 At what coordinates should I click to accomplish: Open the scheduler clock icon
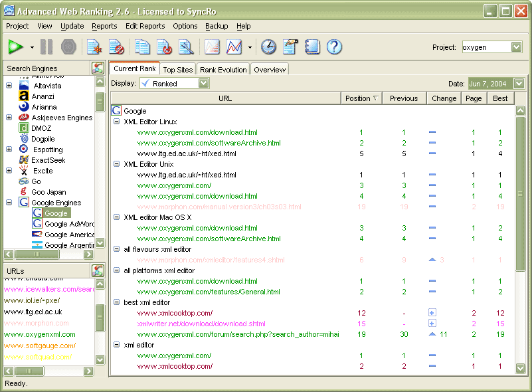click(x=268, y=47)
